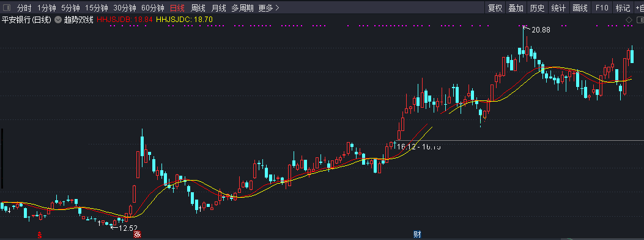
Task: Click the diamond icon at chart top-right
Action: point(629,20)
